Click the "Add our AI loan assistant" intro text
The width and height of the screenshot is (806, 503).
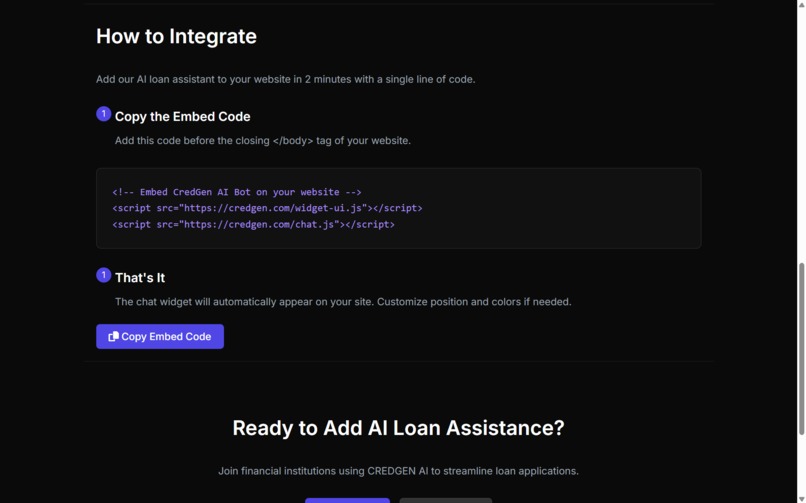click(286, 80)
